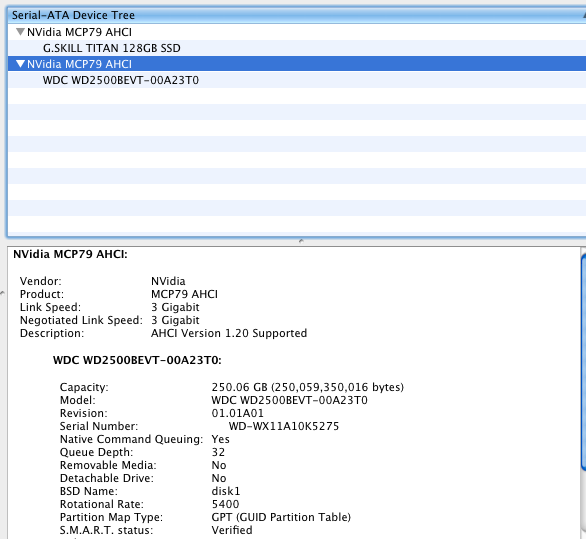Click the WDC WD2500BEVT-00A23T0 bold heading
Image resolution: width=586 pixels, height=539 pixels.
[137, 360]
